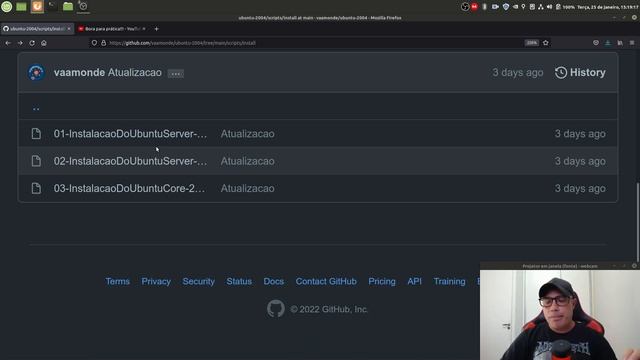This screenshot has height=360, width=640.
Task: Click the page vertical scrollbar thumb
Action: [x=638, y=222]
